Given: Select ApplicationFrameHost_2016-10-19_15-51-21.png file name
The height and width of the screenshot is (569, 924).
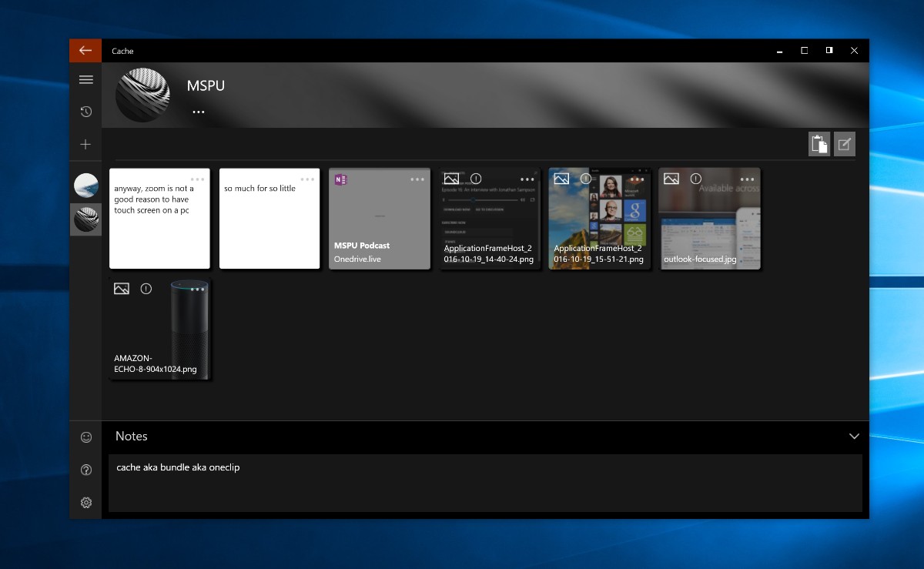Looking at the screenshot, I should pyautogui.click(x=598, y=254).
